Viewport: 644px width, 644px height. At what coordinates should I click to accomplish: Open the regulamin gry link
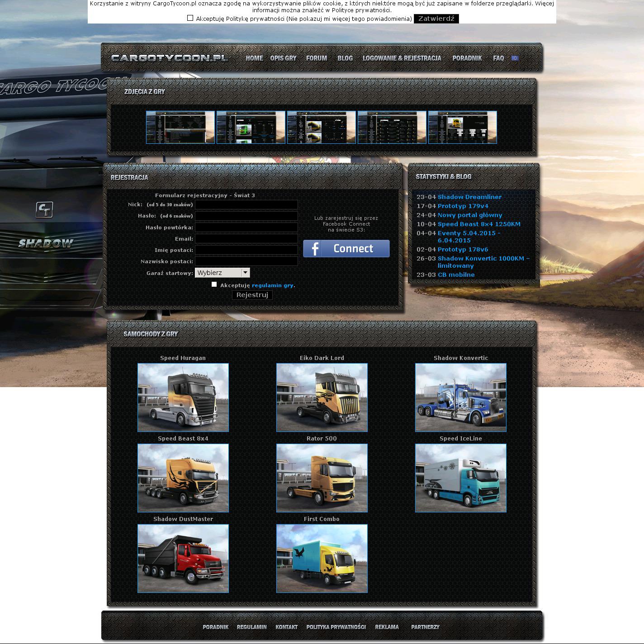pos(272,285)
